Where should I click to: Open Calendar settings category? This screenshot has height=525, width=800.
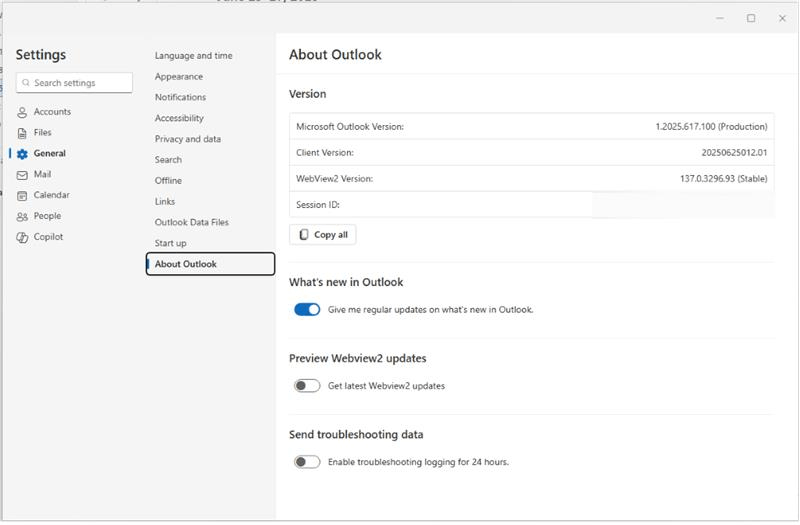coord(52,195)
